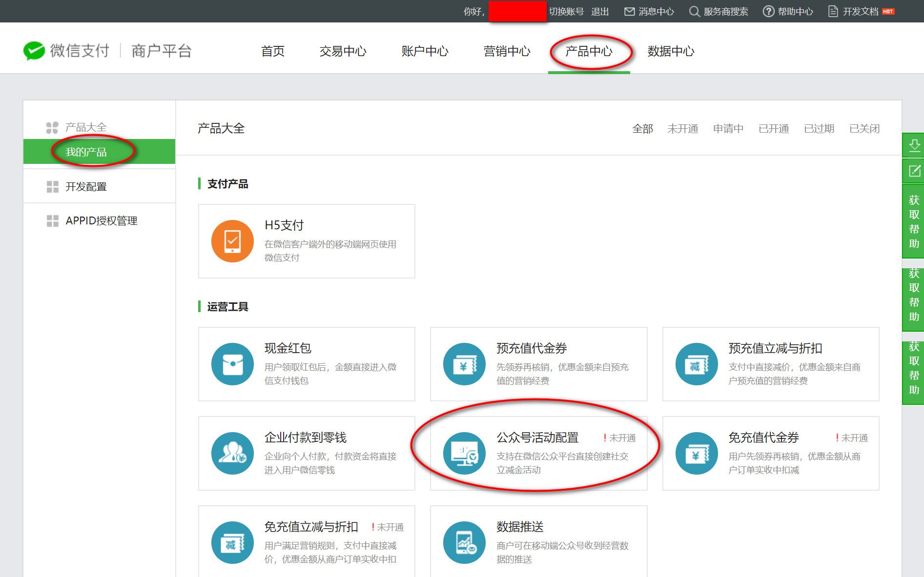Switch to the 产品中心 navigation tab
This screenshot has height=577, width=924.
click(589, 51)
